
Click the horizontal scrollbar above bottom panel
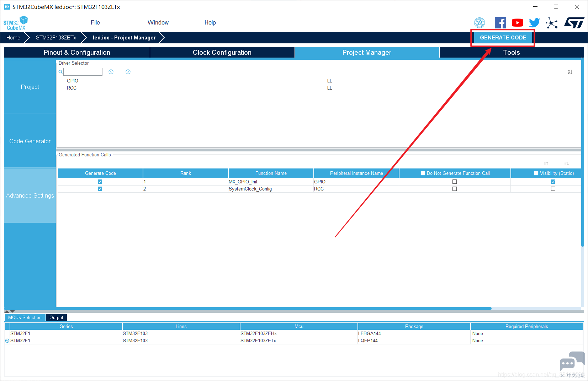click(x=248, y=308)
